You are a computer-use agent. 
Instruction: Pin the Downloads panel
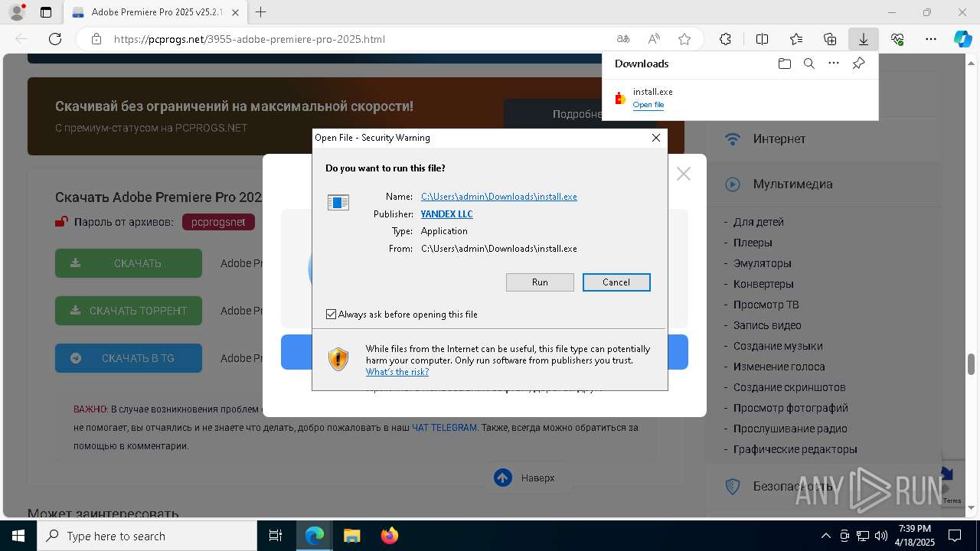[859, 64]
